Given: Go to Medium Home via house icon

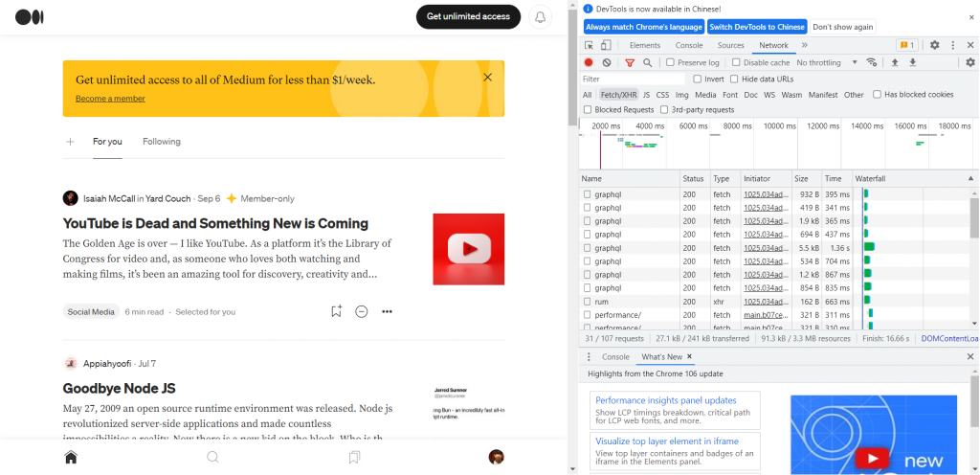Looking at the screenshot, I should tap(71, 458).
